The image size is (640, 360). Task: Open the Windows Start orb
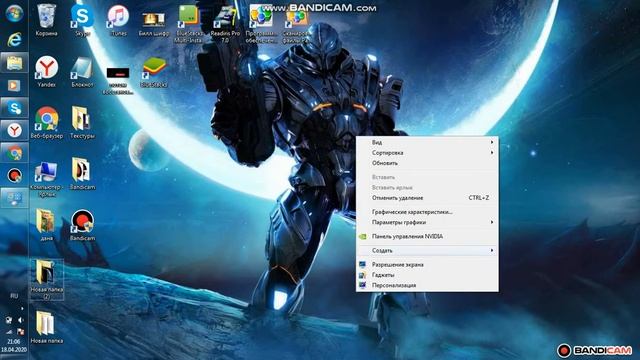(x=14, y=13)
